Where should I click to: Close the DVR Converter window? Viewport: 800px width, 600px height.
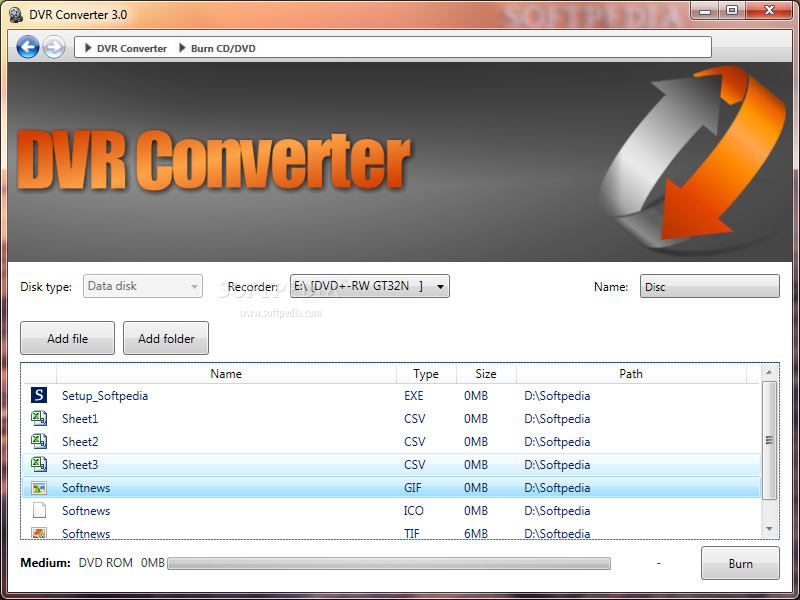(770, 10)
